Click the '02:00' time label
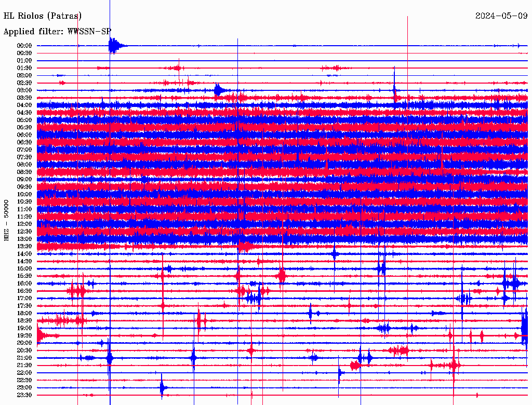Image resolution: width=532 pixels, height=405 pixels. click(x=24, y=76)
